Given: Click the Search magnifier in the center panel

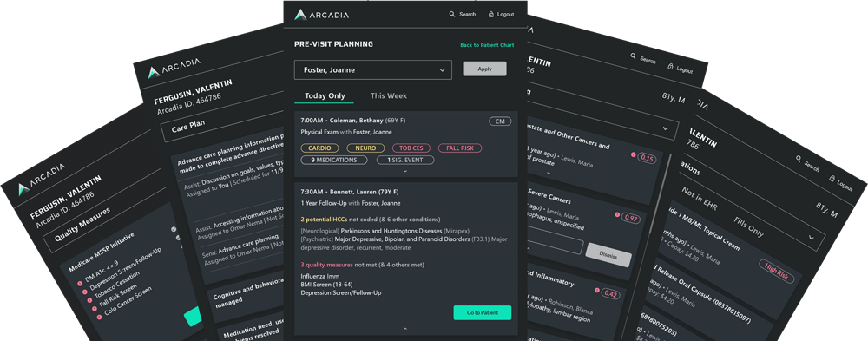Looking at the screenshot, I should pyautogui.click(x=452, y=15).
